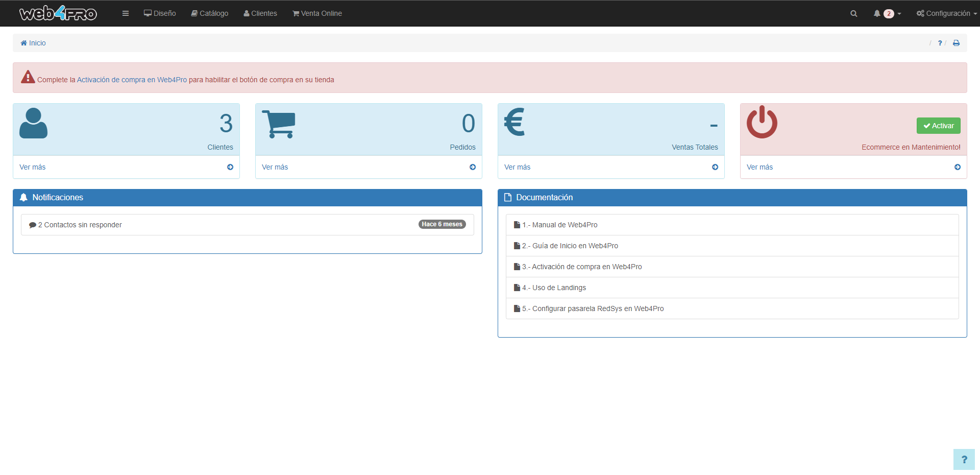The height and width of the screenshot is (475, 980).
Task: Click the red power icon for ecommerce
Action: [x=762, y=123]
